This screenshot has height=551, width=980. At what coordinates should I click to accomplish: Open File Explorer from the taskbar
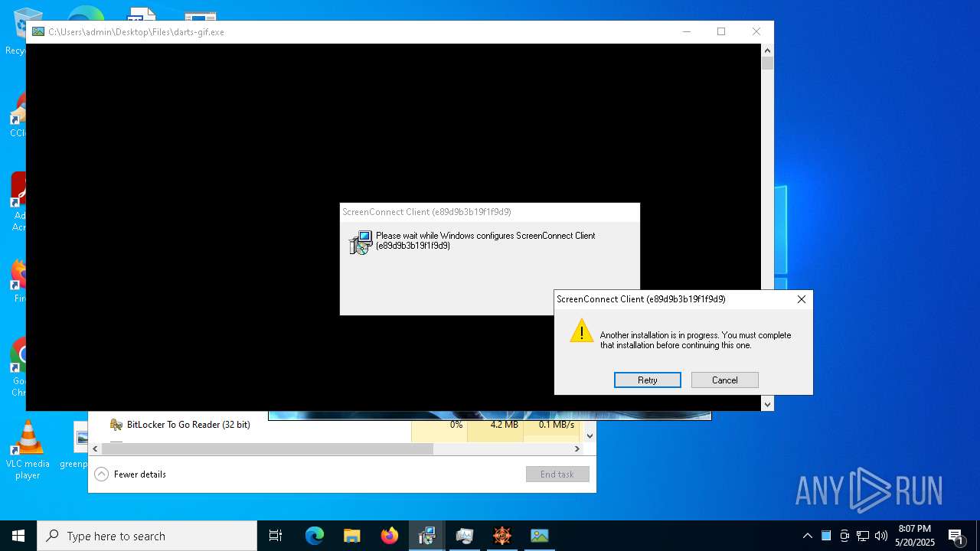pyautogui.click(x=352, y=536)
